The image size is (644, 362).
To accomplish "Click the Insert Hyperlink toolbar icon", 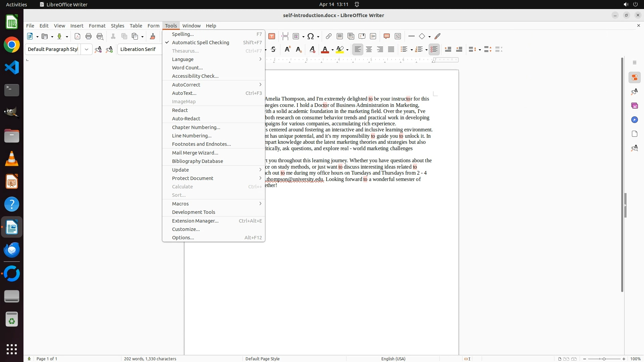I will click(329, 36).
